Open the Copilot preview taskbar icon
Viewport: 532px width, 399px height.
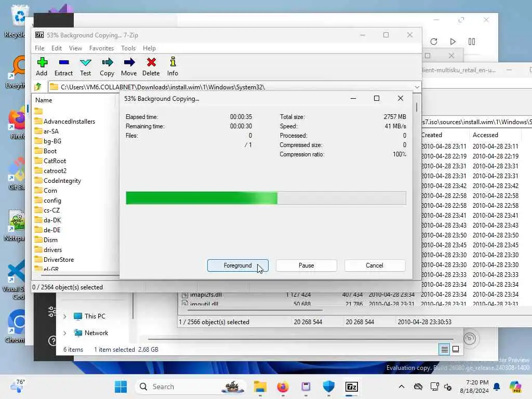point(515,387)
